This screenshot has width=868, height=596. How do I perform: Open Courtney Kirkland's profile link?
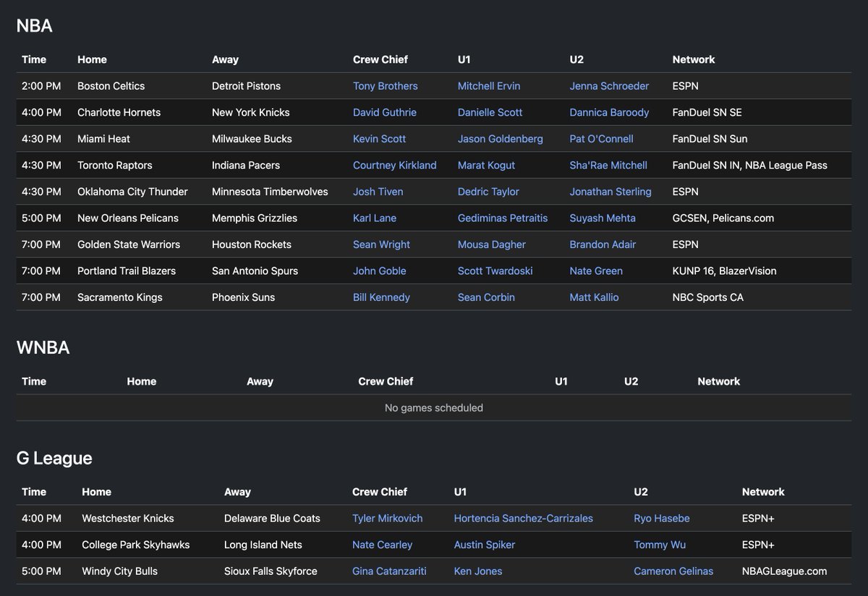tap(394, 165)
